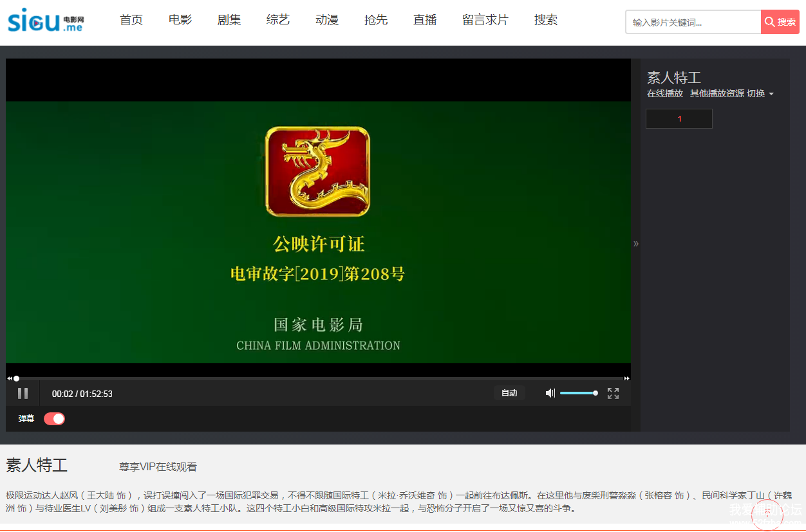The height and width of the screenshot is (532, 806).
Task: Click 其他播放资源 text in side panel
Action: pyautogui.click(x=717, y=93)
